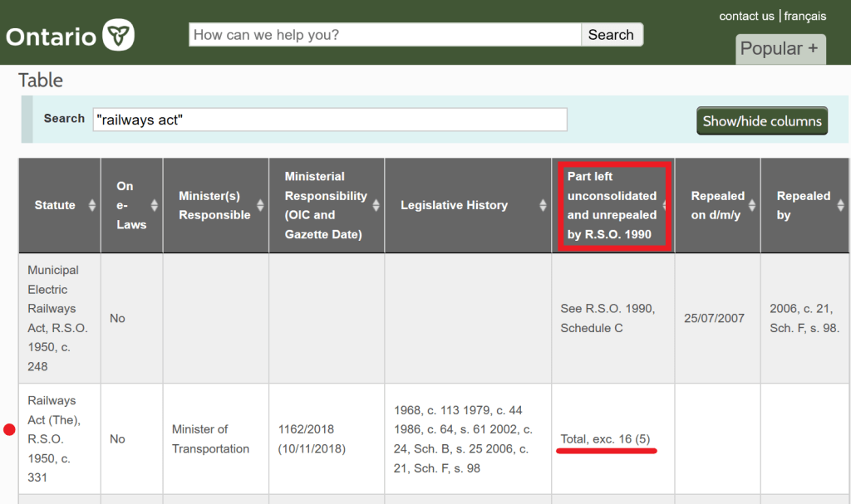The image size is (851, 504).
Task: Sort by Minister(s) Responsible column arrows
Action: [x=259, y=206]
